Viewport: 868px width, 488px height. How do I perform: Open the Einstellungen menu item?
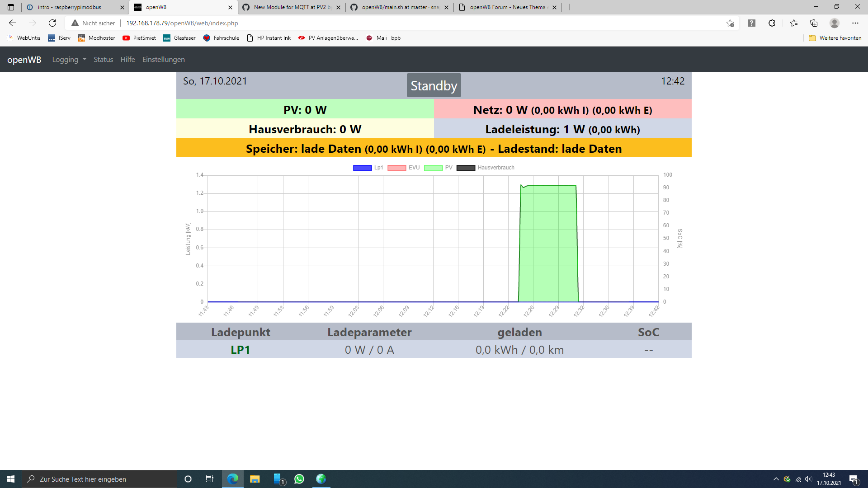coord(163,60)
